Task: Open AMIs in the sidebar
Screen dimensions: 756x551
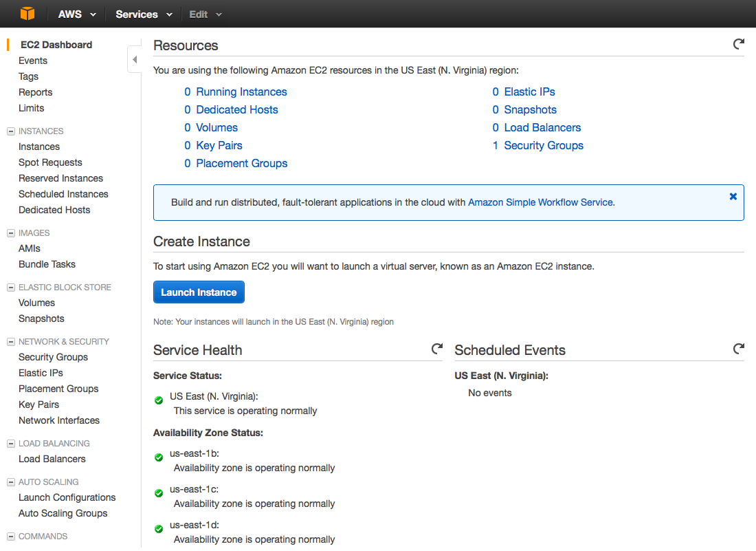Action: click(30, 248)
